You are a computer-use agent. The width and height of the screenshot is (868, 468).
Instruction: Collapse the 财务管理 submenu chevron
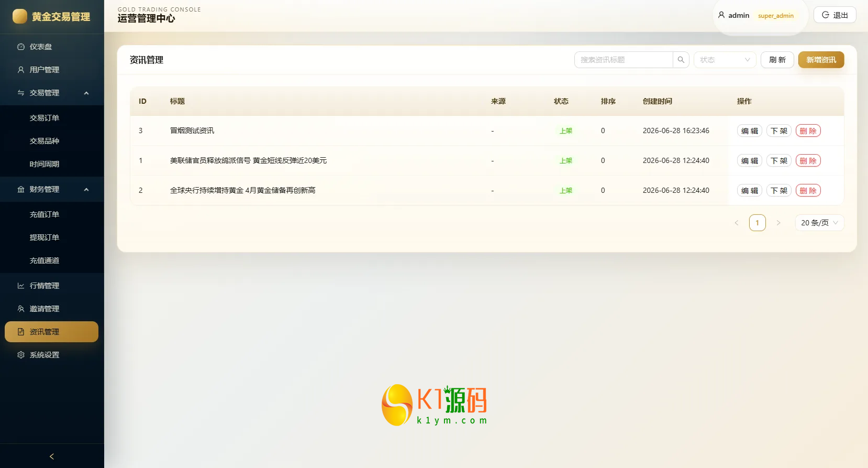click(86, 189)
